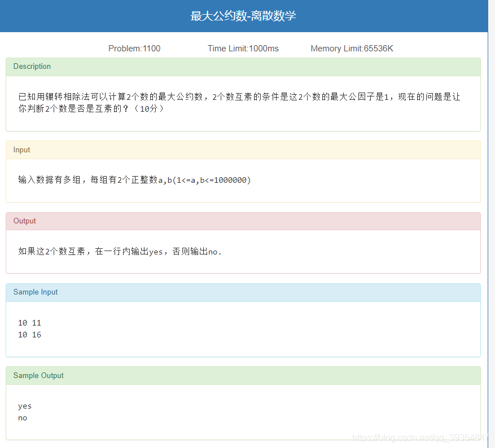This screenshot has width=495, height=448.
Task: Click the description paragraph starting 已知用辗转相除法
Action: 239,103
